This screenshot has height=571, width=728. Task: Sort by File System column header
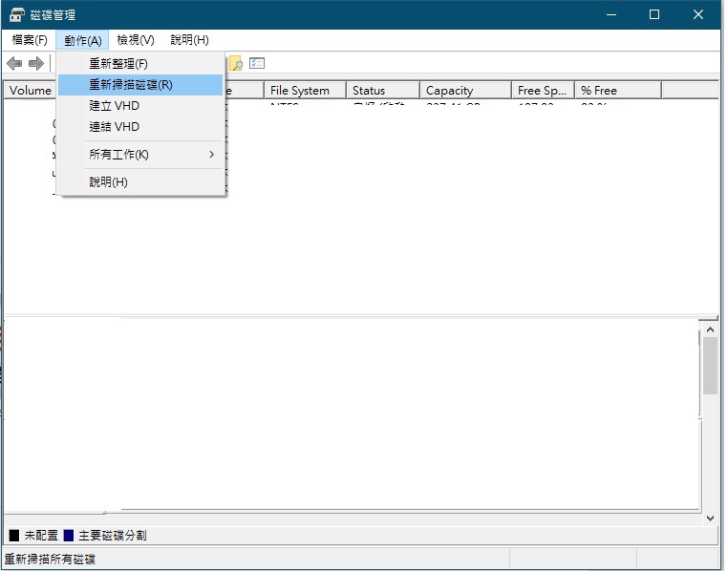point(305,90)
